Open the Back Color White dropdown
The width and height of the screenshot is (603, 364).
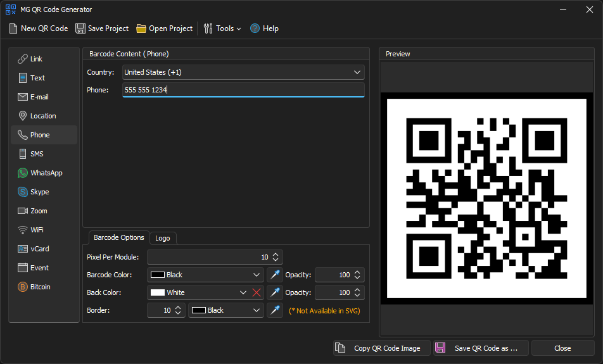[x=243, y=292]
